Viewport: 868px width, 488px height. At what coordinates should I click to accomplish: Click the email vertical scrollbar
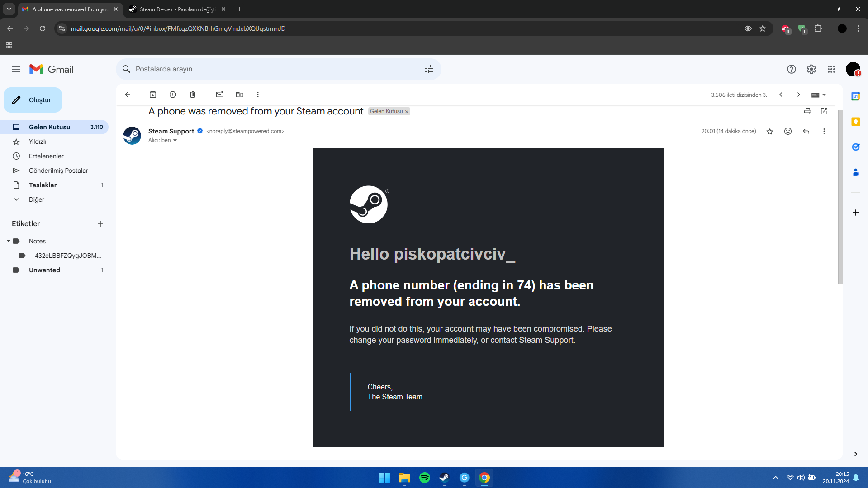pos(840,197)
